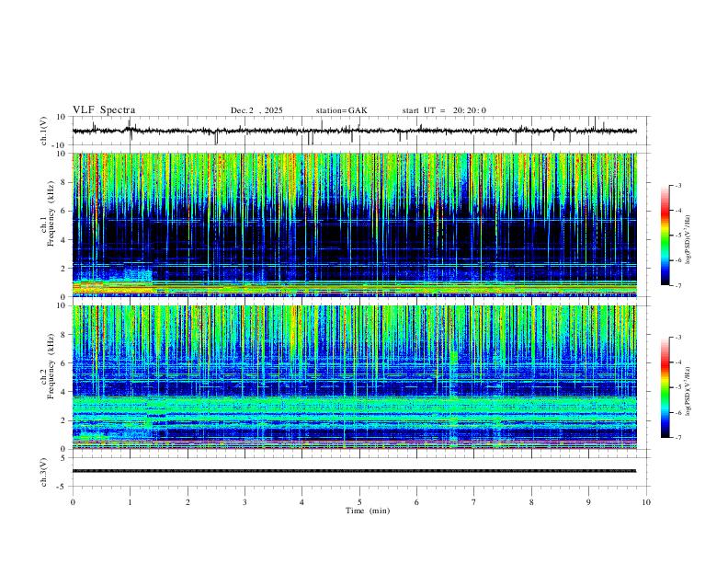Screen dimensions: 728x563
Task: Click the ch.2 spectrogram plot
Action: click(354, 377)
